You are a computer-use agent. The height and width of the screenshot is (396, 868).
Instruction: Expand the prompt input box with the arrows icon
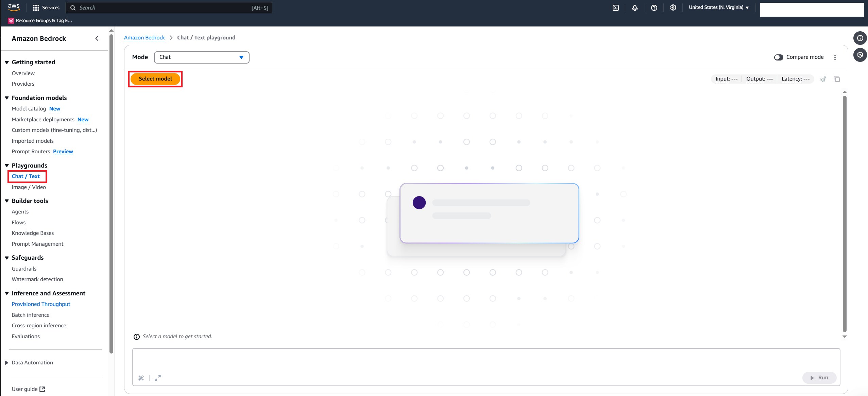[158, 378]
